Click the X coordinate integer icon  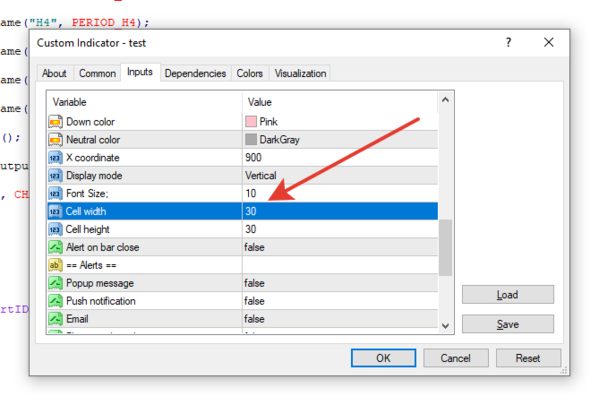(x=55, y=157)
